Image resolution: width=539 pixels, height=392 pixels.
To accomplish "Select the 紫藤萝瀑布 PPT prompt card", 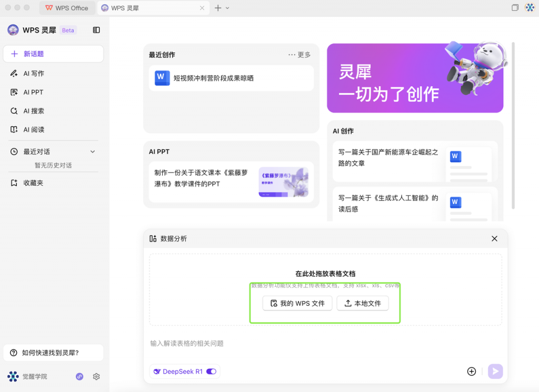I will tap(232, 182).
